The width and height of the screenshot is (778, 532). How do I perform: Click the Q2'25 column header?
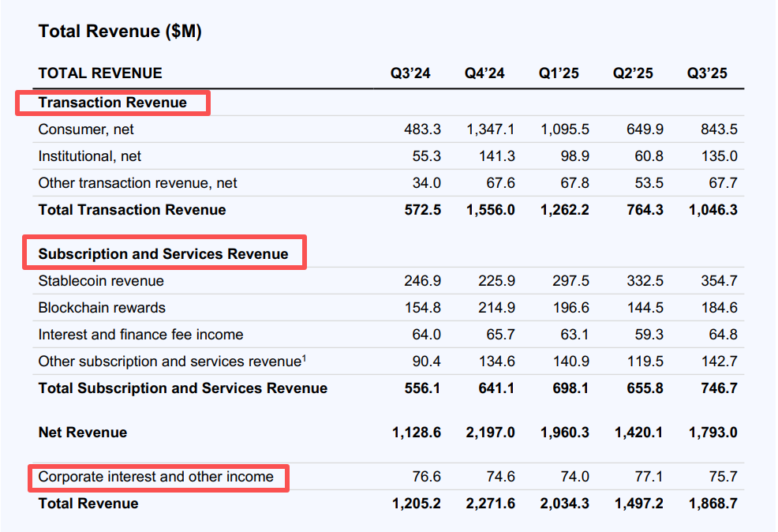pyautogui.click(x=633, y=73)
